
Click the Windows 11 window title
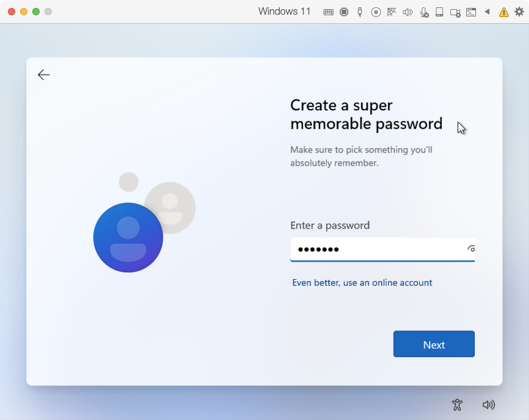click(284, 12)
